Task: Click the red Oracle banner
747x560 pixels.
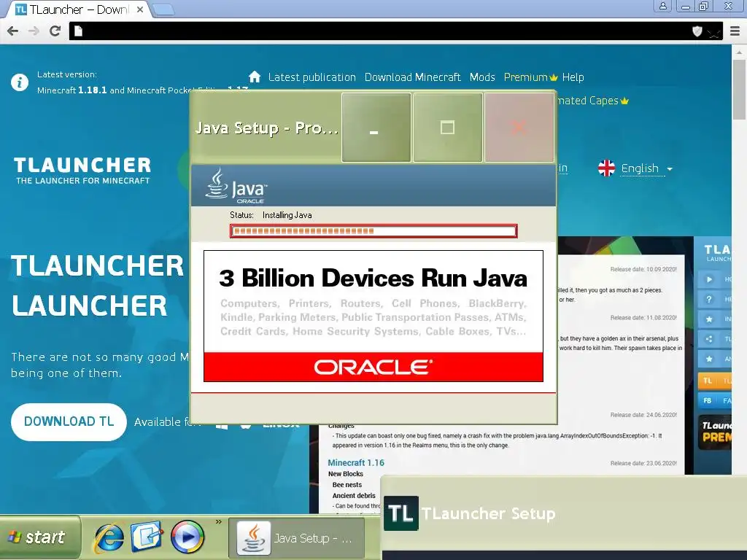Action: click(x=373, y=367)
